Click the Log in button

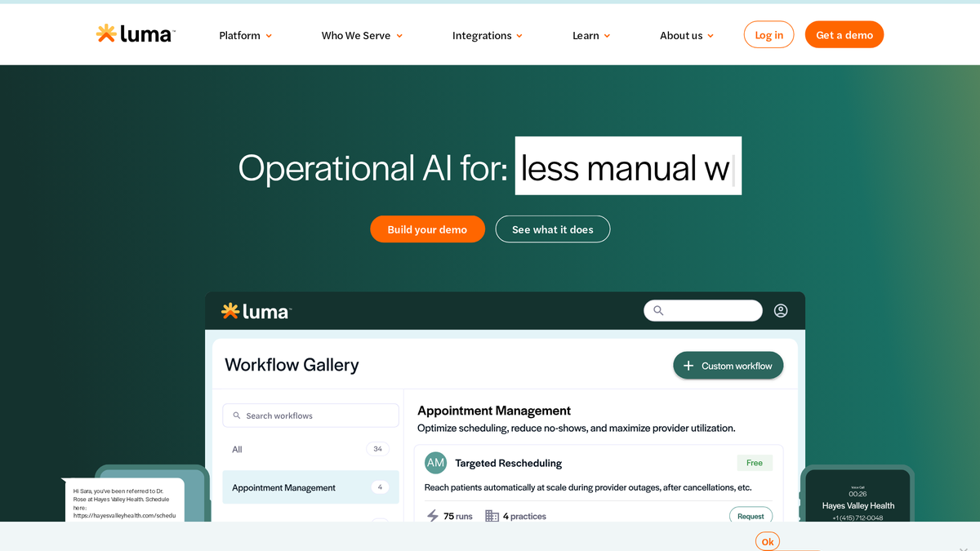coord(768,35)
